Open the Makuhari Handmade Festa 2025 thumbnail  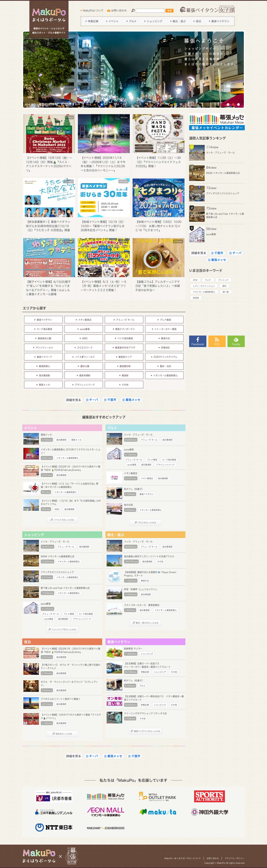[x=158, y=133]
